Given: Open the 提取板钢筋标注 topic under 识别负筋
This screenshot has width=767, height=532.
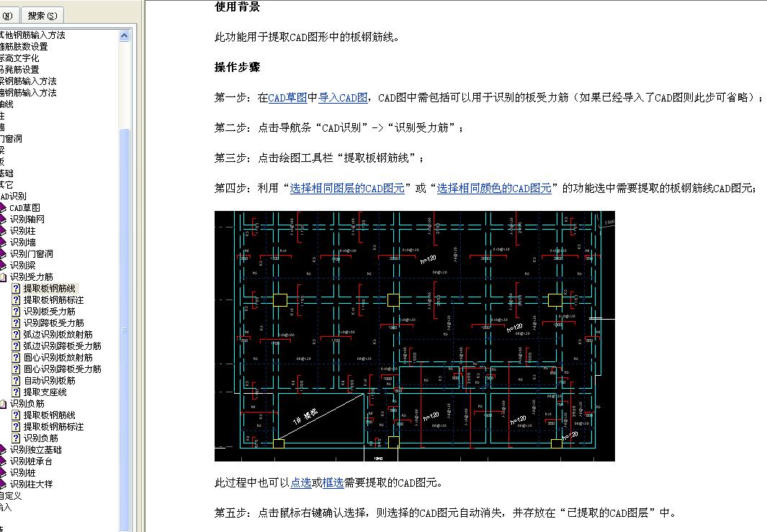Looking at the screenshot, I should click(x=53, y=427).
